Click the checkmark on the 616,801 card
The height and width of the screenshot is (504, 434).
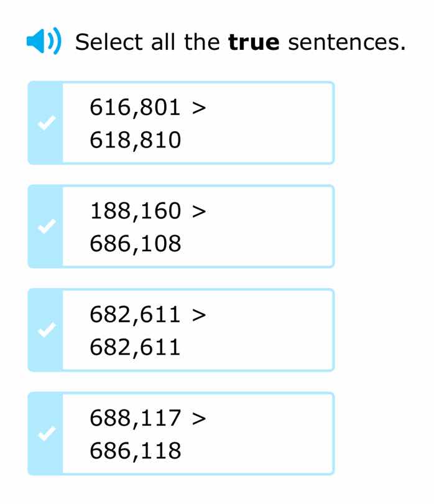(x=45, y=122)
